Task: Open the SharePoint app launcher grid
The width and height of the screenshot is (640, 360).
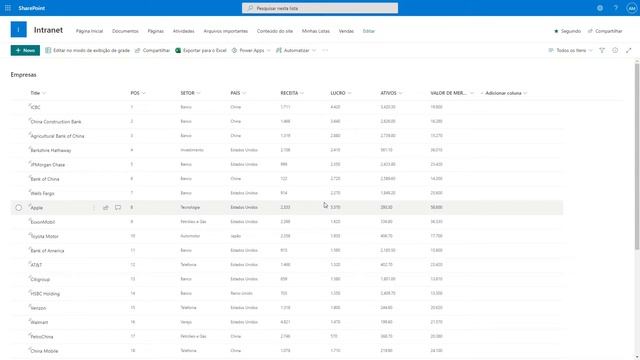Action: click(8, 8)
